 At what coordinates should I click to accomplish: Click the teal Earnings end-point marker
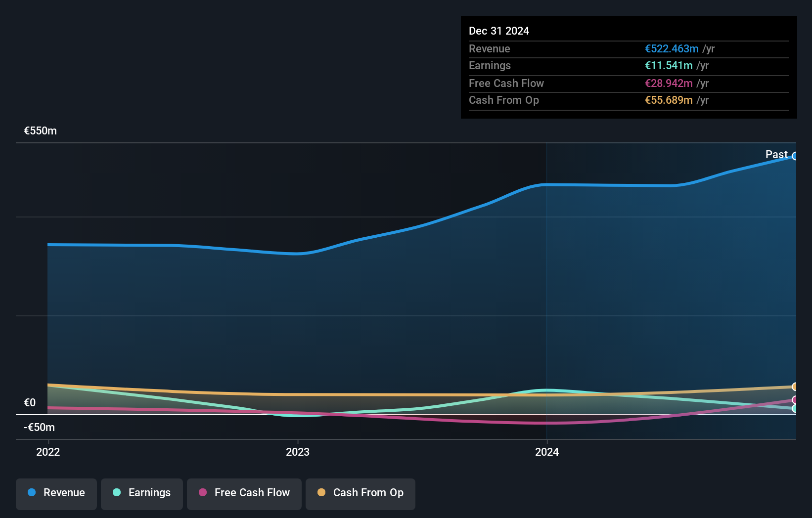tap(795, 409)
